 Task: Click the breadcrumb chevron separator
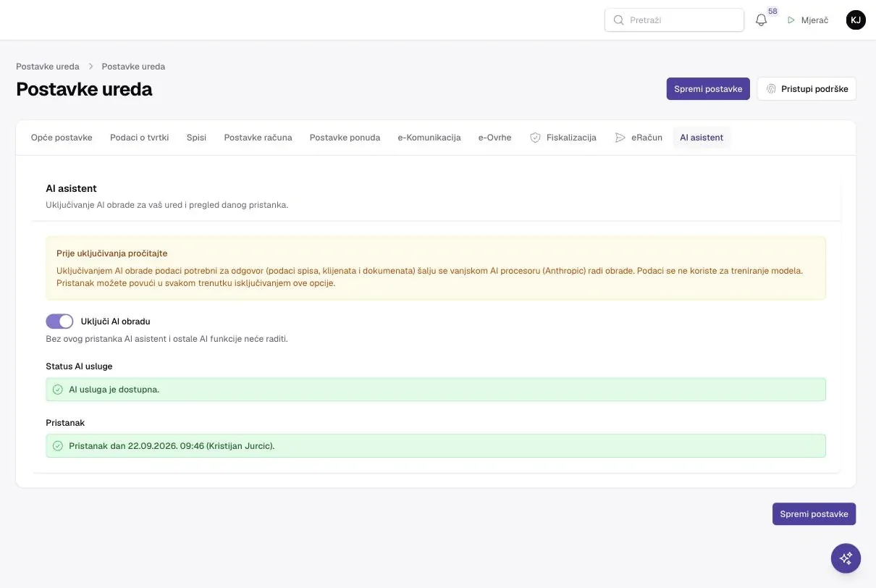[x=90, y=67]
